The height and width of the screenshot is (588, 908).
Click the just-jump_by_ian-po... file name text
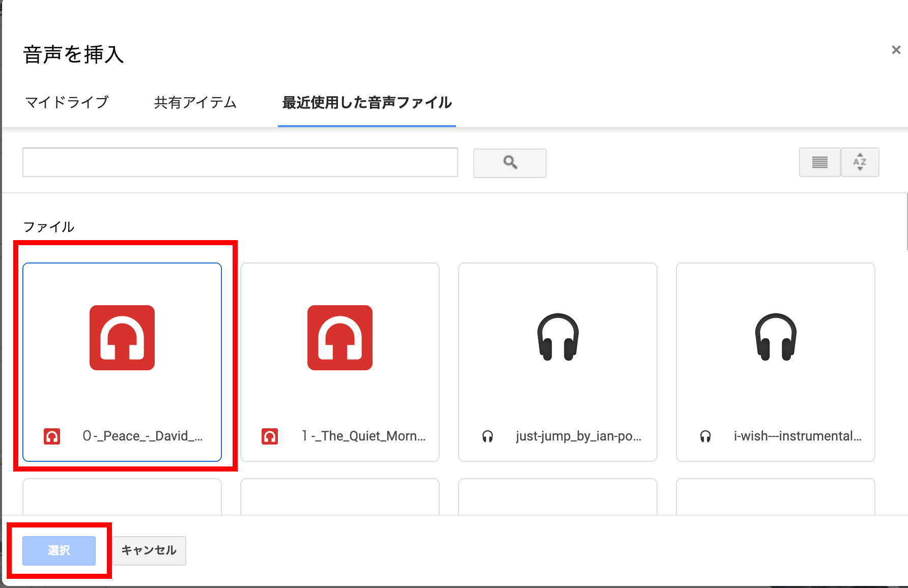579,436
